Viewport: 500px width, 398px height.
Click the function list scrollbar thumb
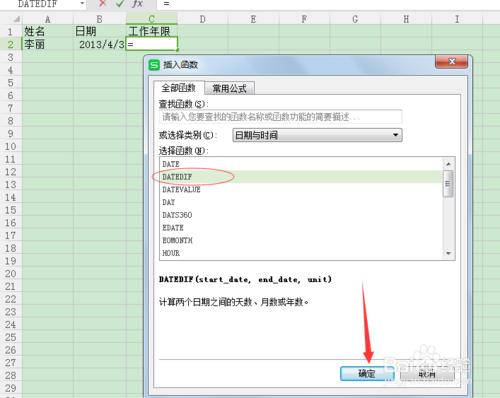coord(448,184)
